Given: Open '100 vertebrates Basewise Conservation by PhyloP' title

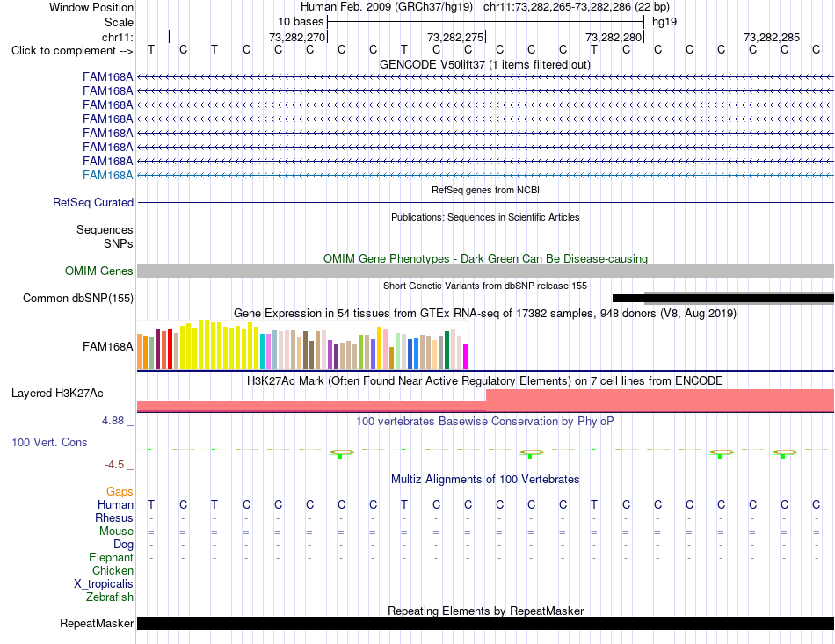Looking at the screenshot, I should tap(485, 422).
